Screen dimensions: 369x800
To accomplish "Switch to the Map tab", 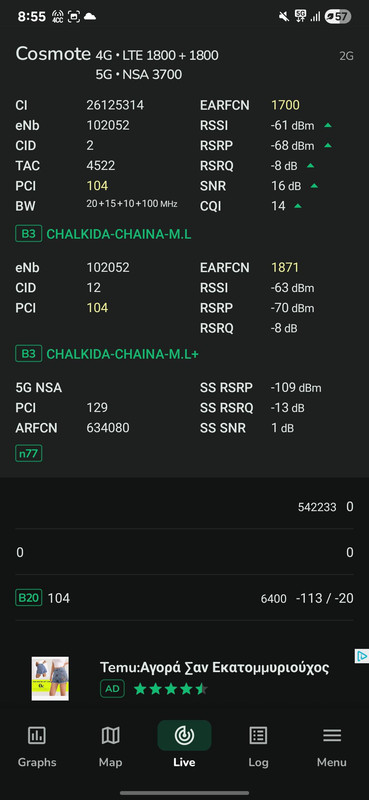I will click(x=110, y=747).
